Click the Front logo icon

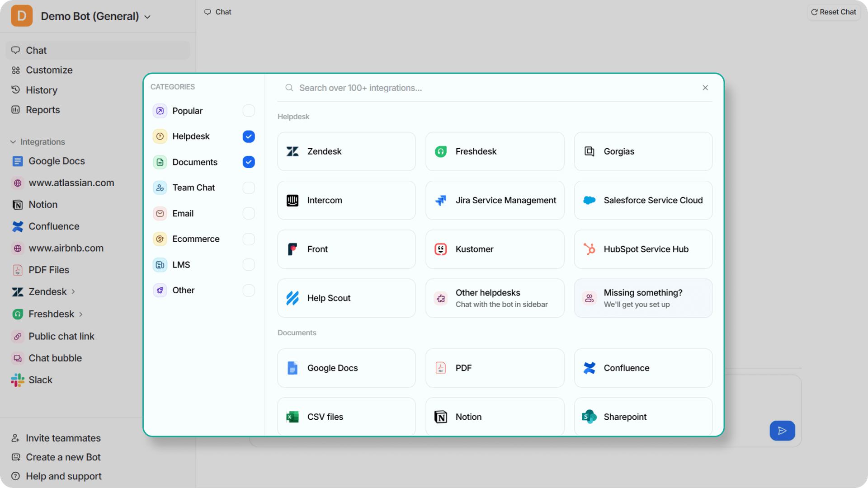coord(292,249)
